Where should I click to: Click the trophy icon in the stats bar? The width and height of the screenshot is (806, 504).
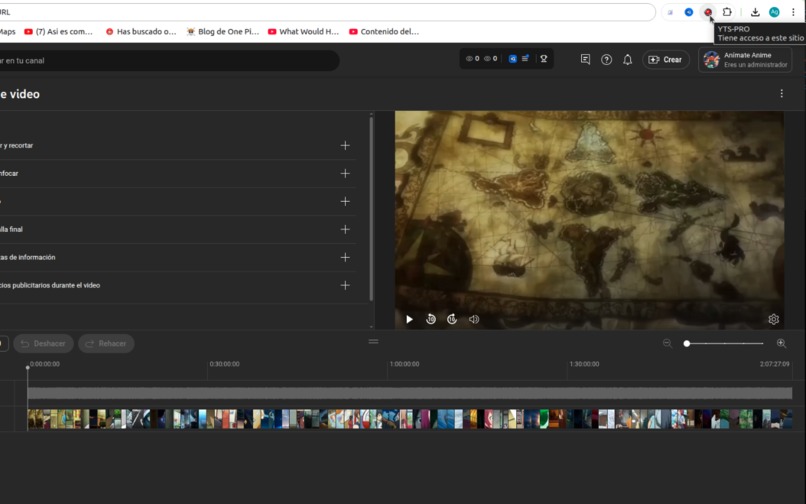point(543,59)
